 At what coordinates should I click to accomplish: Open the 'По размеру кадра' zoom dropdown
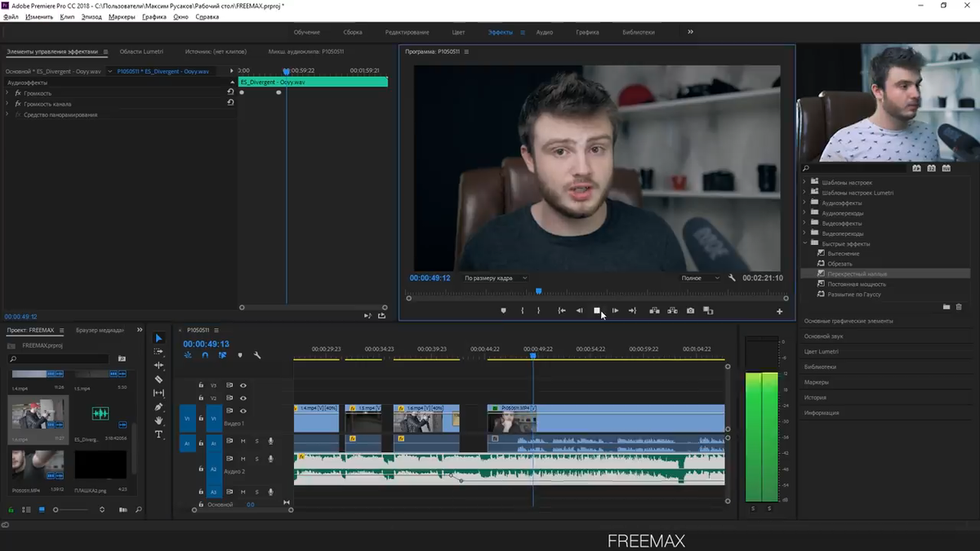496,278
